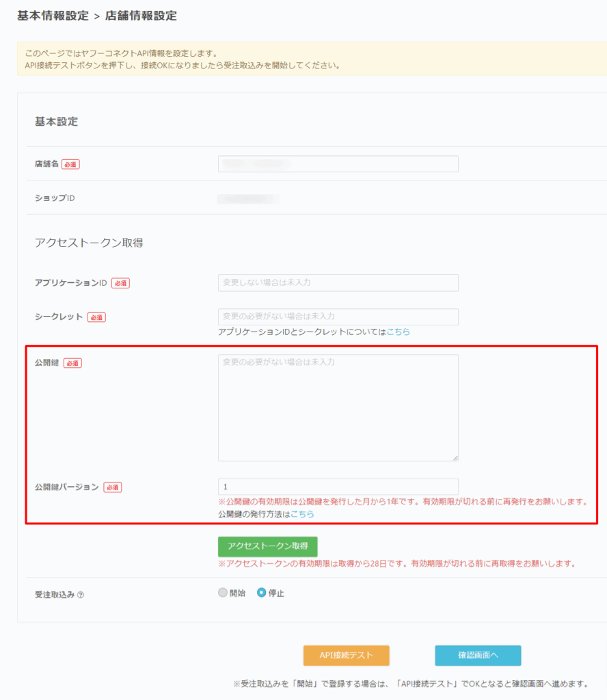Focus the 公開鍵バージョン input field
Screen dimensions: 607x700
coord(338,487)
